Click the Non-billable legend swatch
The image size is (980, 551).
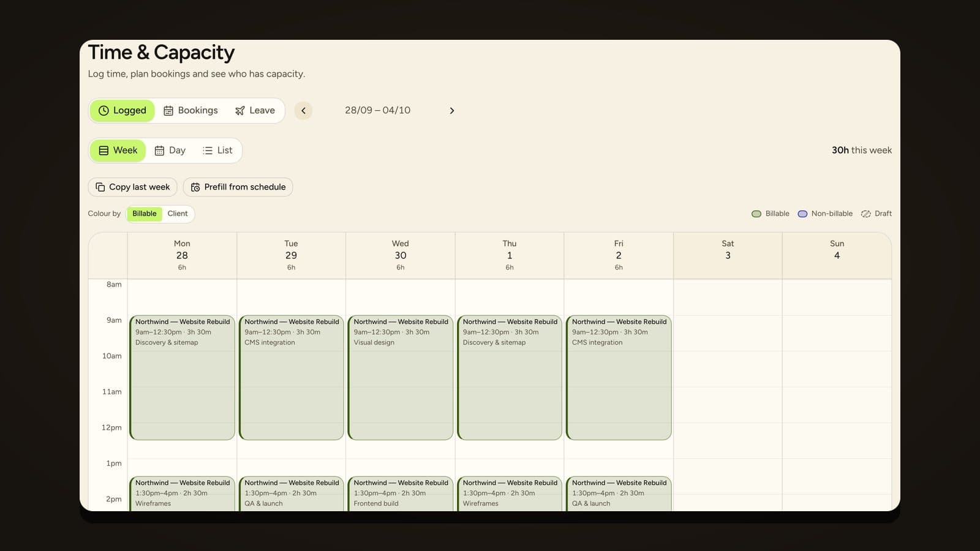coord(802,214)
